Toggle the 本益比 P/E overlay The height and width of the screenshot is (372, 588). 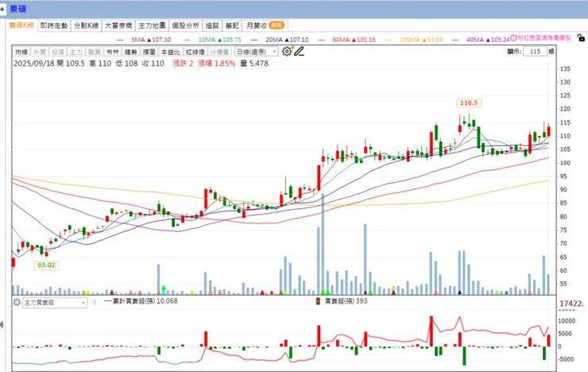point(171,52)
